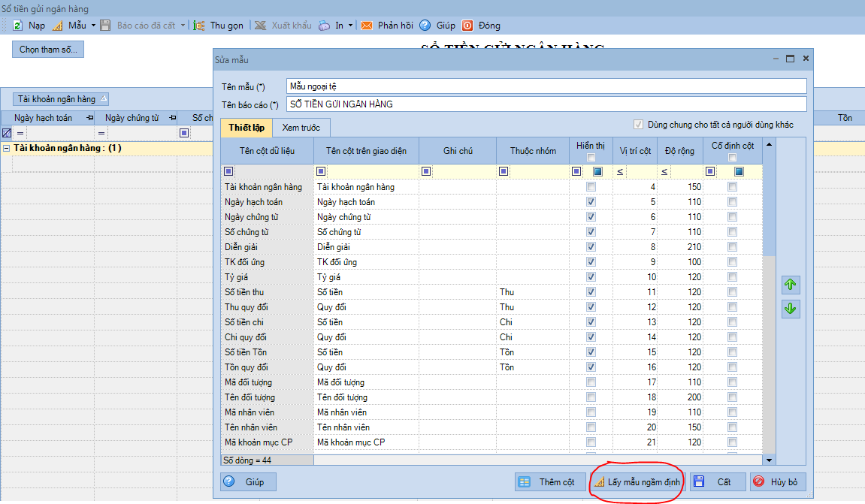Check Cố định cột for Diễn giải row
Image resolution: width=865 pixels, height=504 pixels.
[x=732, y=247]
